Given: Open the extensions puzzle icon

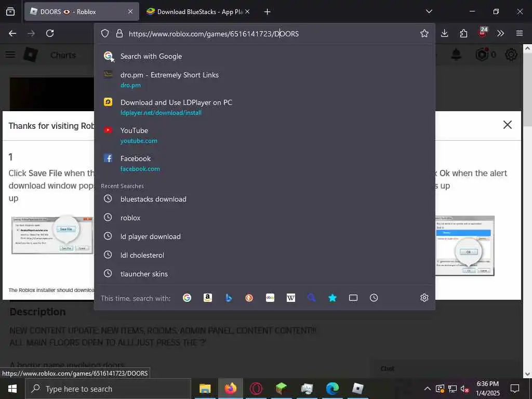Looking at the screenshot, I should tap(463, 33).
